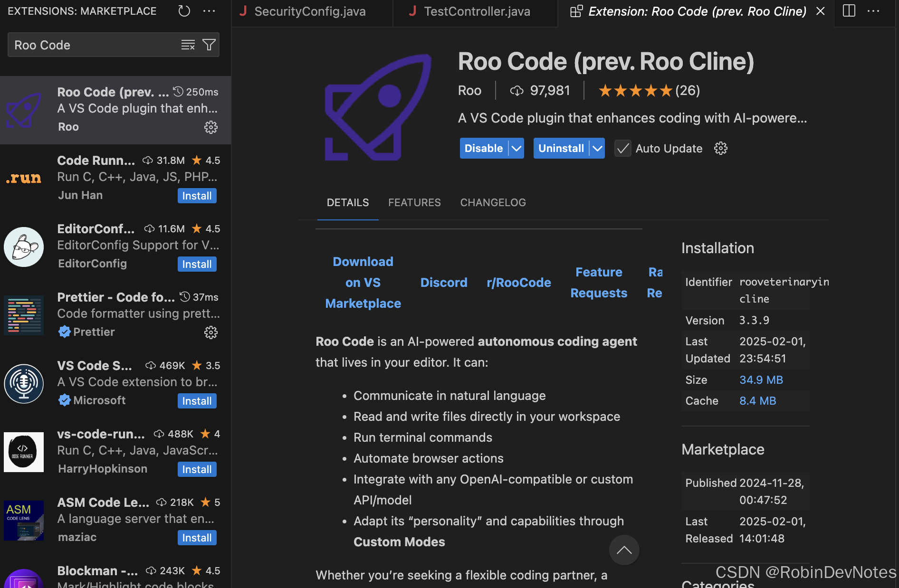Open the extension search filter options

pyautogui.click(x=209, y=45)
